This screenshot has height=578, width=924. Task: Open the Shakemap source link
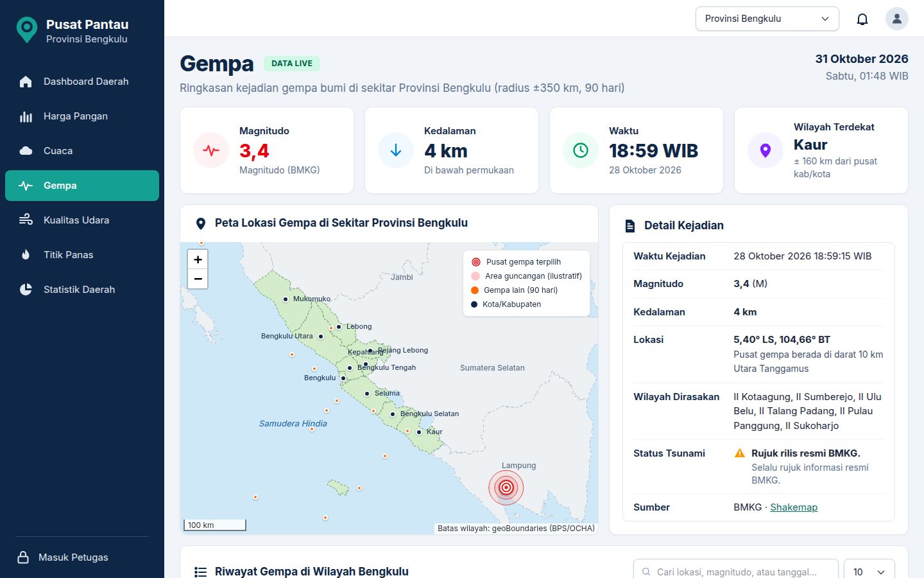794,507
